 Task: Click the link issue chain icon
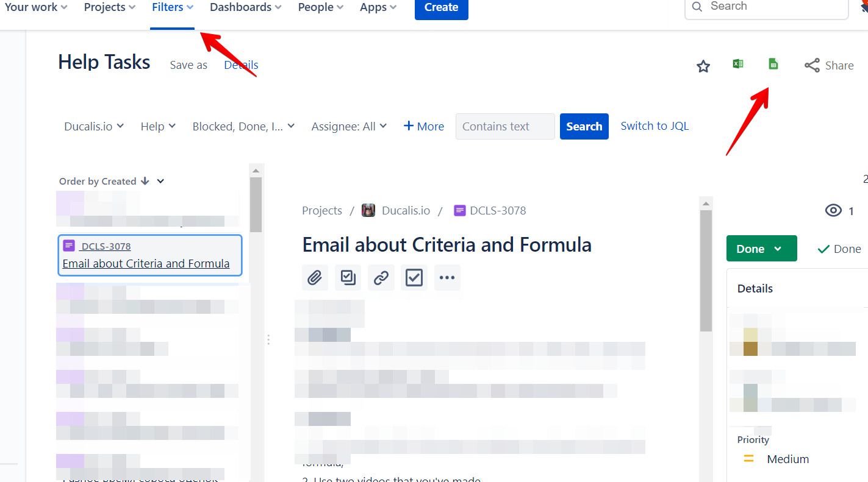click(x=381, y=278)
